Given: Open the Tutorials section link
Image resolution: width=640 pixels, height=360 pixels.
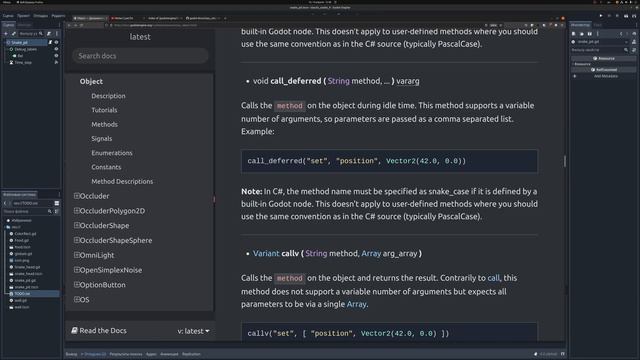Looking at the screenshot, I should (104, 110).
